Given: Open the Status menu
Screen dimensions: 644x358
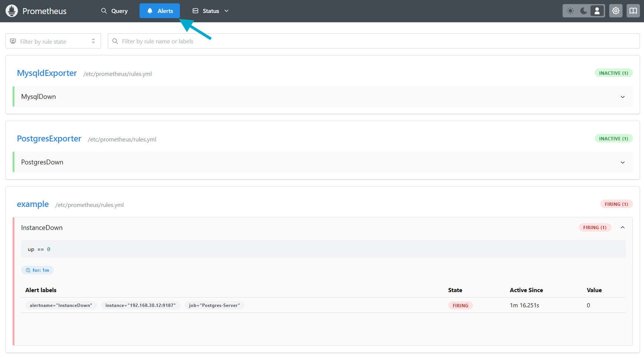Looking at the screenshot, I should [x=209, y=11].
